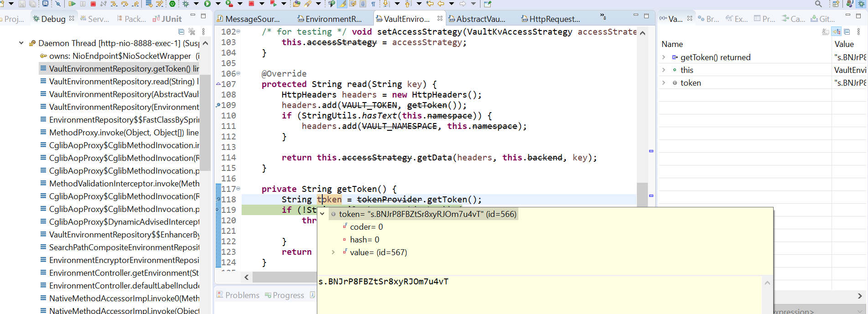Click the Name column header in Variables
Viewport: 868px width, 314px height.
(x=672, y=44)
